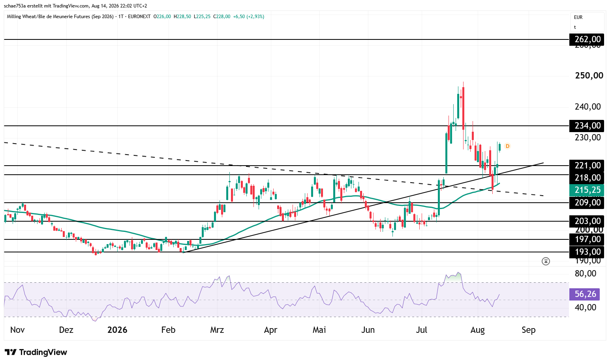Click the EUR currency label

(x=578, y=17)
